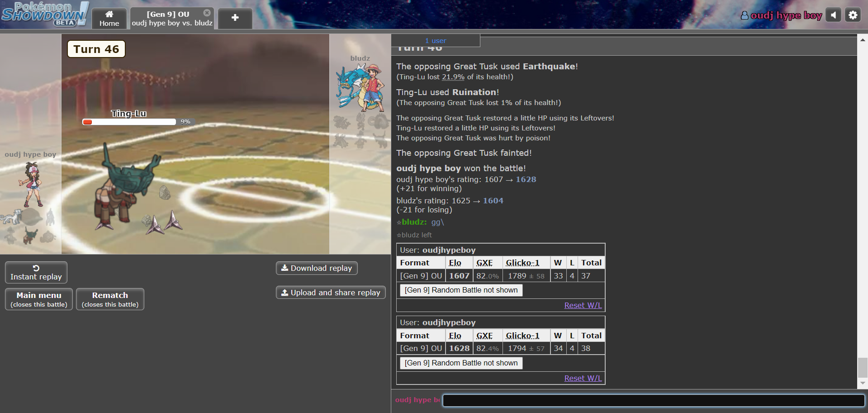Show hidden Random Battle in first ladder table

461,290
